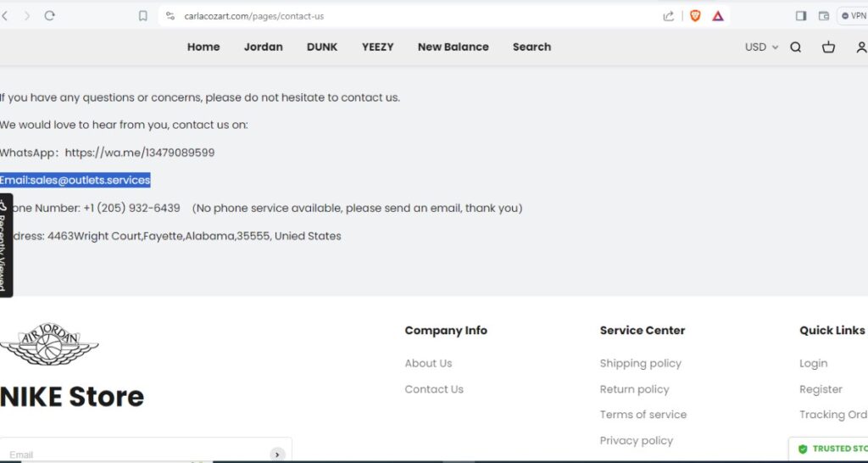
Task: Open the Recently Viewed side tab
Action: 5,245
